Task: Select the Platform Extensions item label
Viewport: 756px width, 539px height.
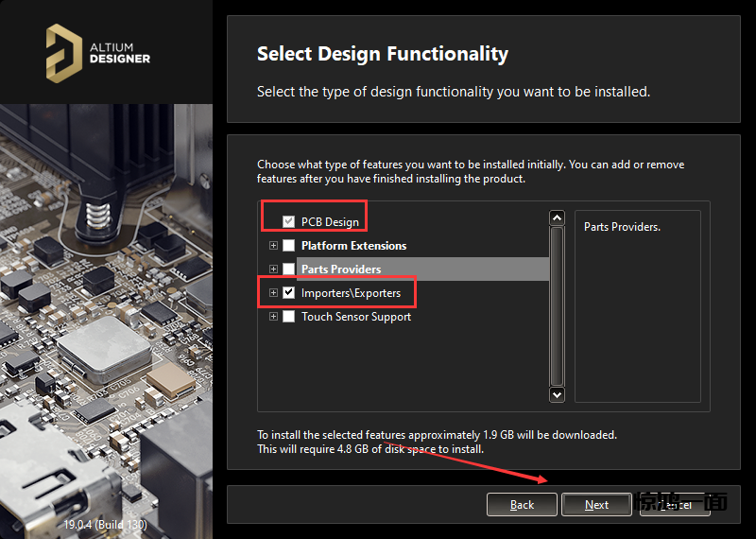Action: [353, 246]
